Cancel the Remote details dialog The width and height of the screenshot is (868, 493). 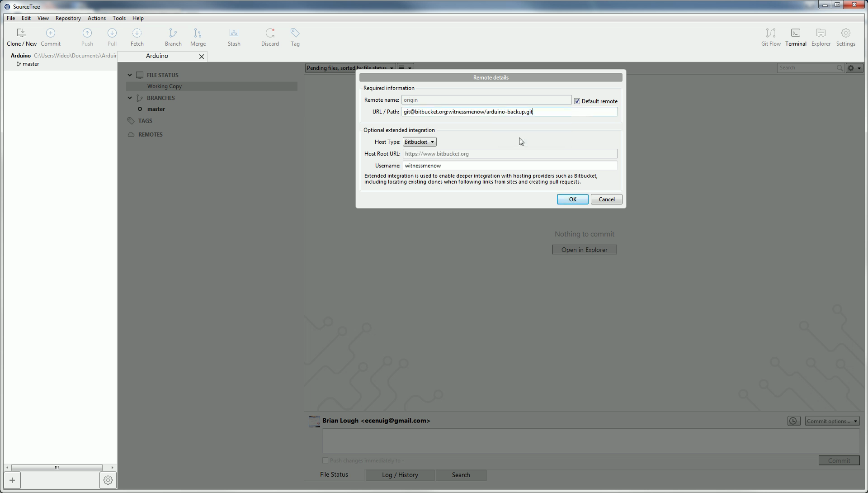pos(606,199)
